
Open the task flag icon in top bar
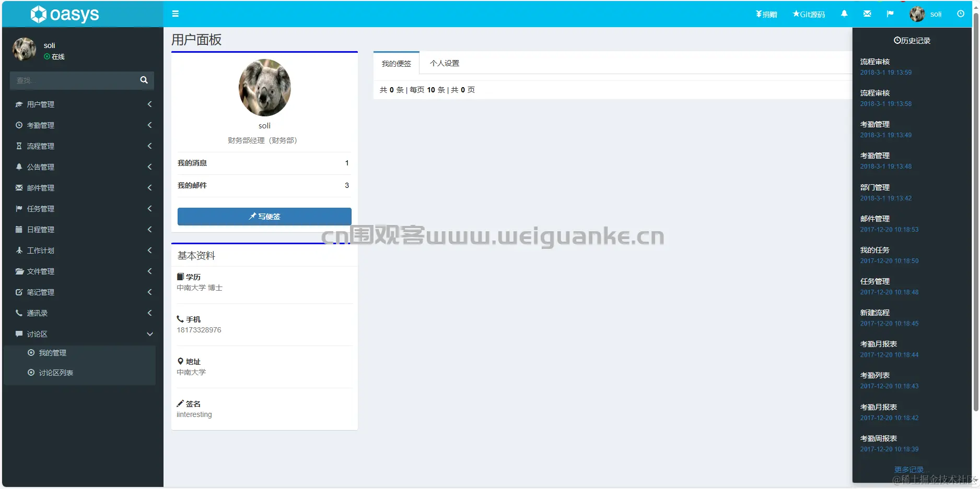coord(890,14)
